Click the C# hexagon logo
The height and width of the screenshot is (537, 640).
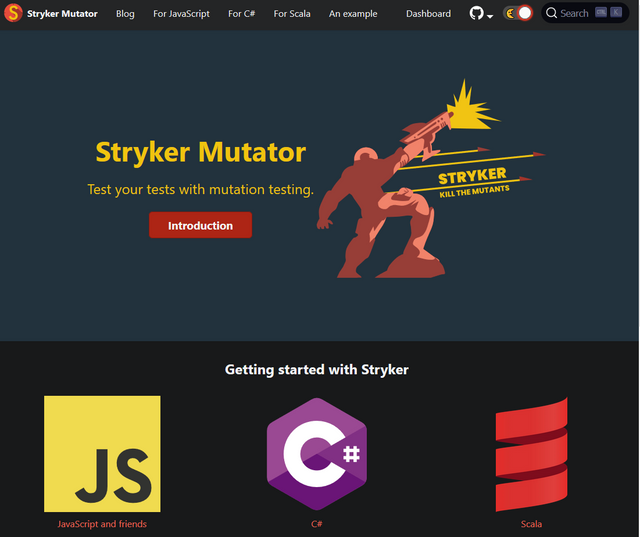pos(317,454)
